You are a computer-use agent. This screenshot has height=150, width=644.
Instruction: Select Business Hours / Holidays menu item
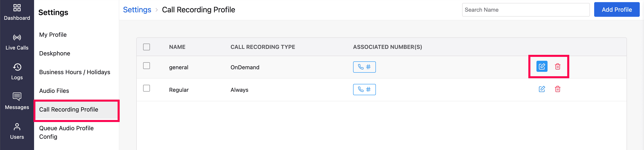[x=75, y=72]
